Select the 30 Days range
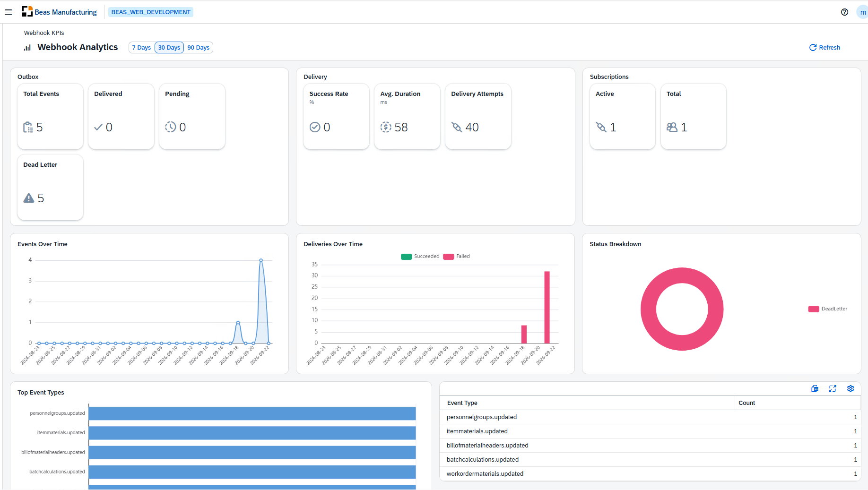This screenshot has width=868, height=490. click(x=169, y=48)
